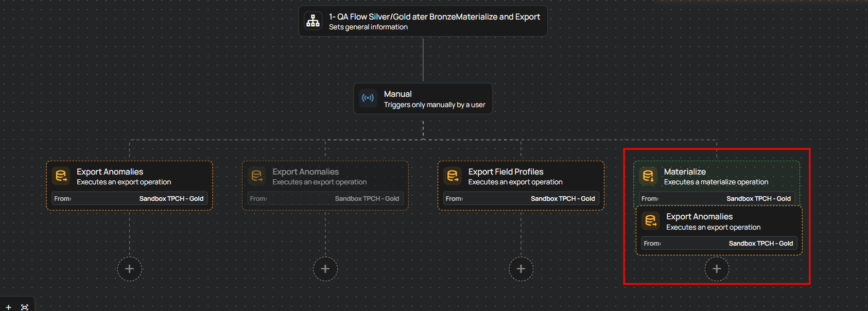Click the icon of Export Anomalies below Materialize
868x311 pixels.
(651, 221)
